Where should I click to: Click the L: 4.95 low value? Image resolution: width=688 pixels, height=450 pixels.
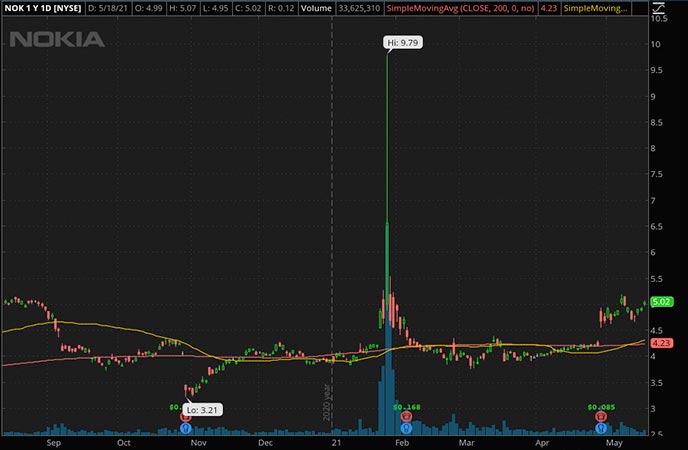point(215,8)
